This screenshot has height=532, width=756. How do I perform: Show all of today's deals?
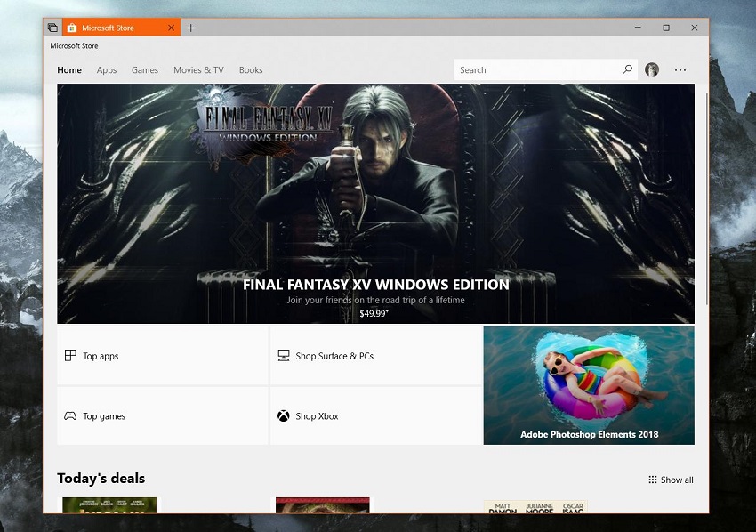point(672,480)
